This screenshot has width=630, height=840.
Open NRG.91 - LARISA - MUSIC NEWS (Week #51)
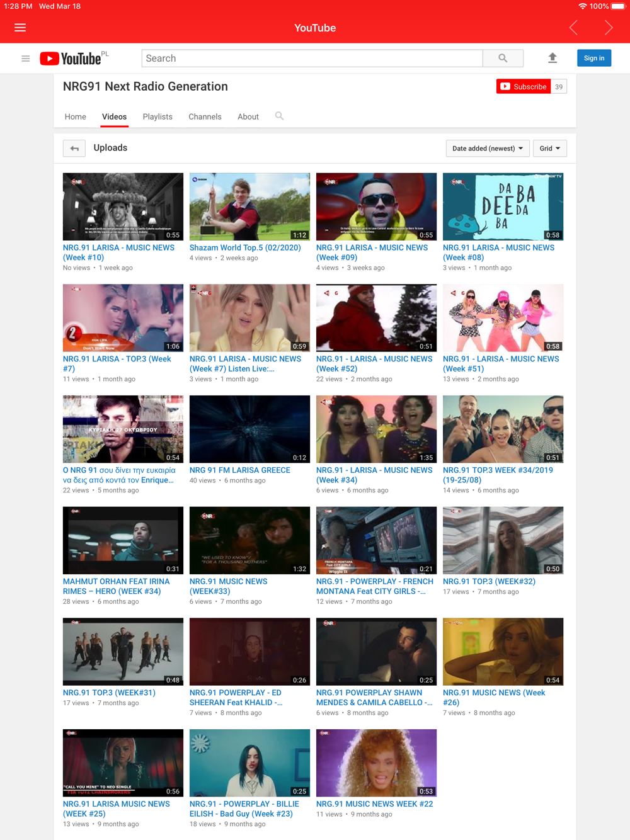coord(501,364)
